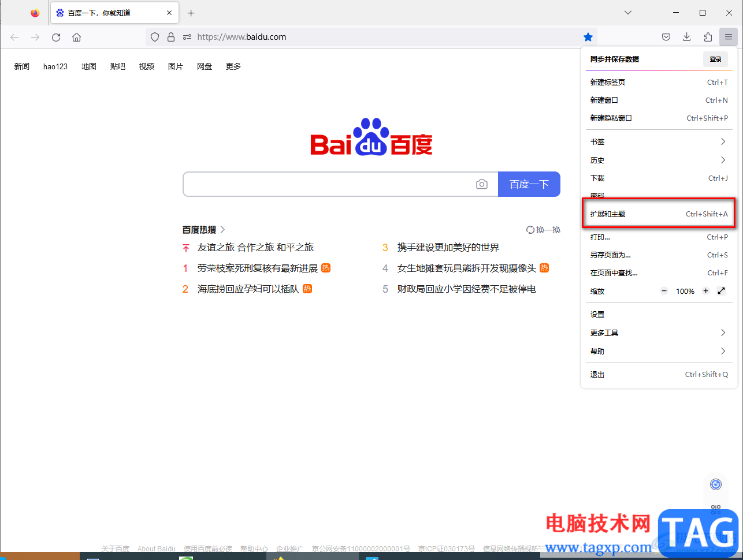This screenshot has width=743, height=560.
Task: Open 扩展和主题 menu entry
Action: (x=659, y=214)
